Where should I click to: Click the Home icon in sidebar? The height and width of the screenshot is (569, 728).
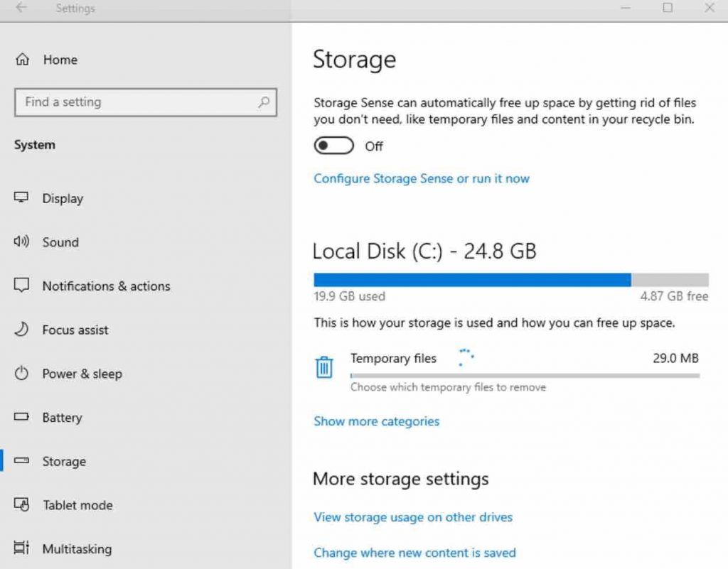pos(22,60)
